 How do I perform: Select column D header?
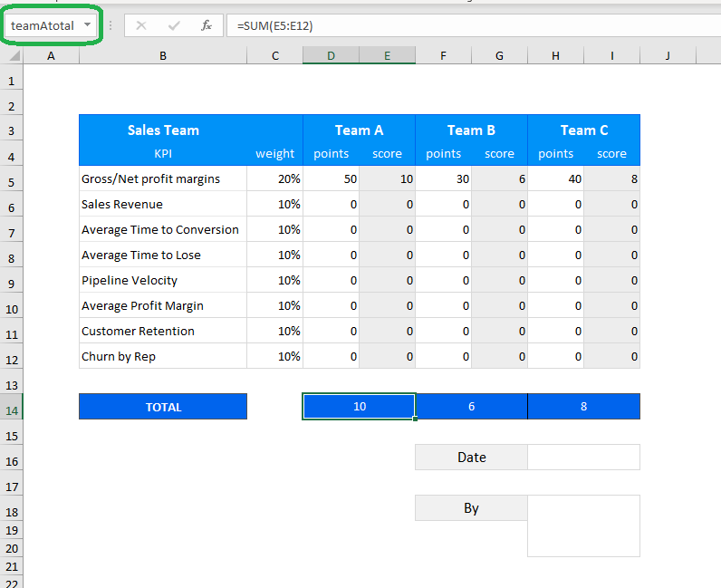331,56
